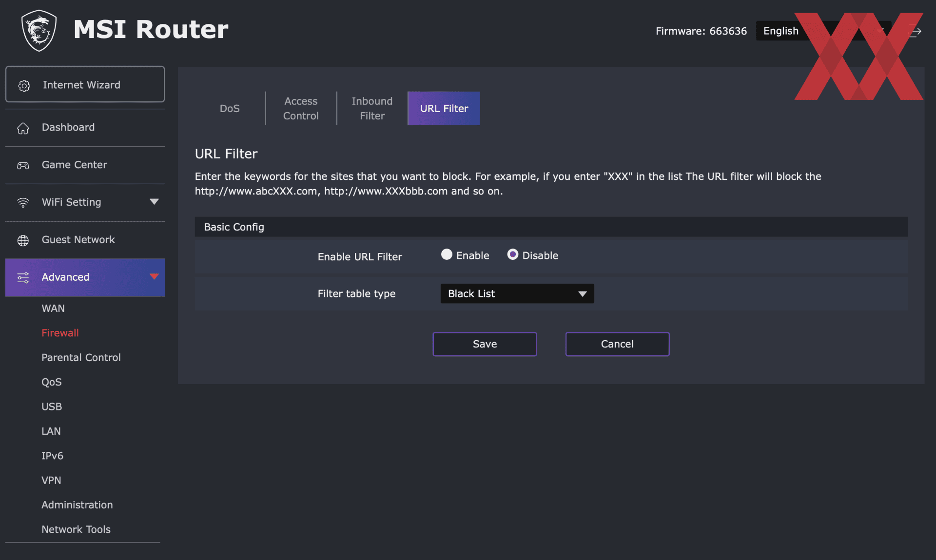Open Parental Control settings
Image resolution: width=936 pixels, height=560 pixels.
pos(81,357)
